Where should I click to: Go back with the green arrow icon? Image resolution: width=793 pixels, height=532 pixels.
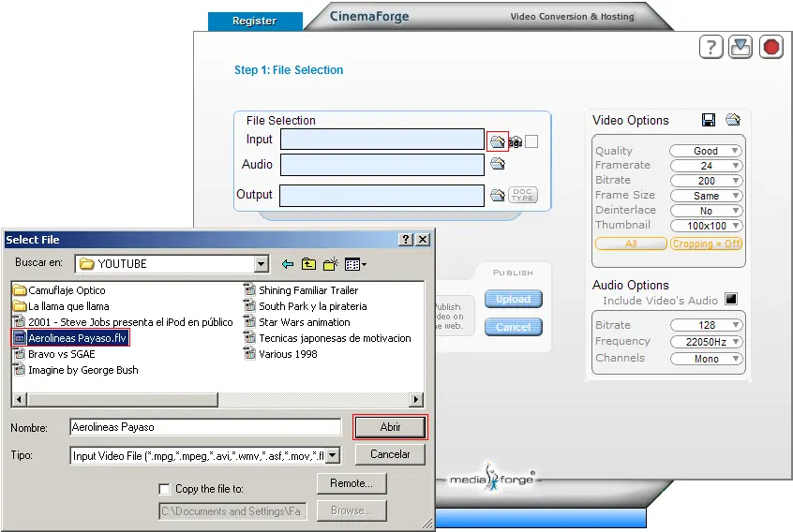(x=288, y=264)
